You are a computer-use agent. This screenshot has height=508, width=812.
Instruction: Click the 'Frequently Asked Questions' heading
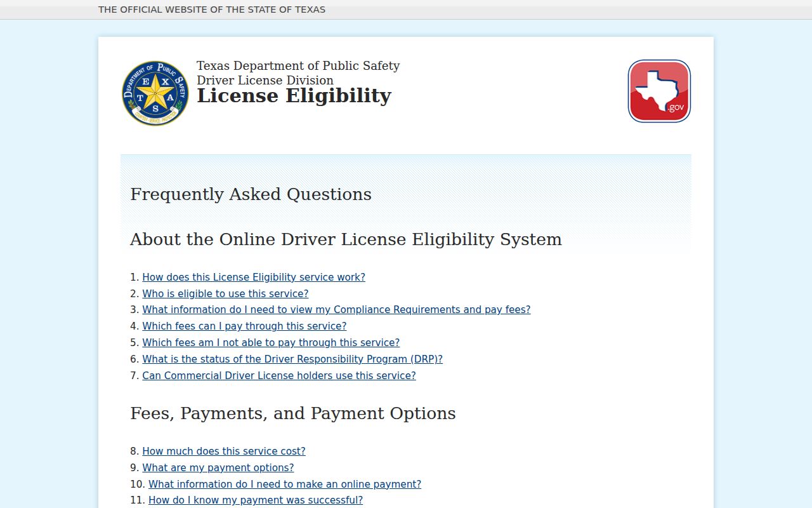tap(251, 194)
